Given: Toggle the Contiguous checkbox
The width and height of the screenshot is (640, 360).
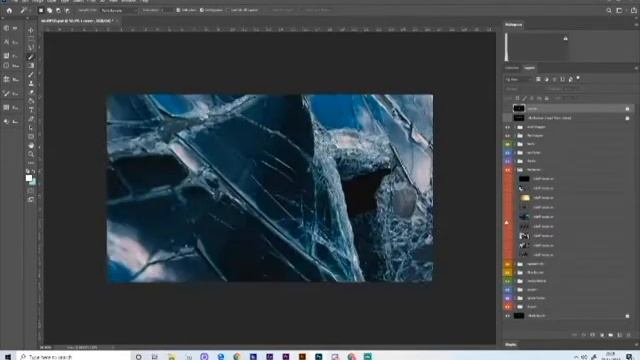Looking at the screenshot, I should pyautogui.click(x=202, y=10).
